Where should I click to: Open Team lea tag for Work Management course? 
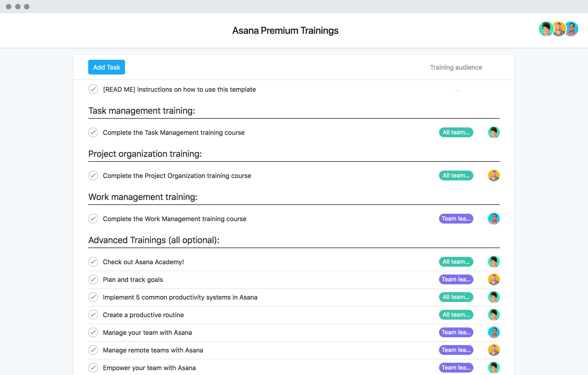[x=456, y=219]
